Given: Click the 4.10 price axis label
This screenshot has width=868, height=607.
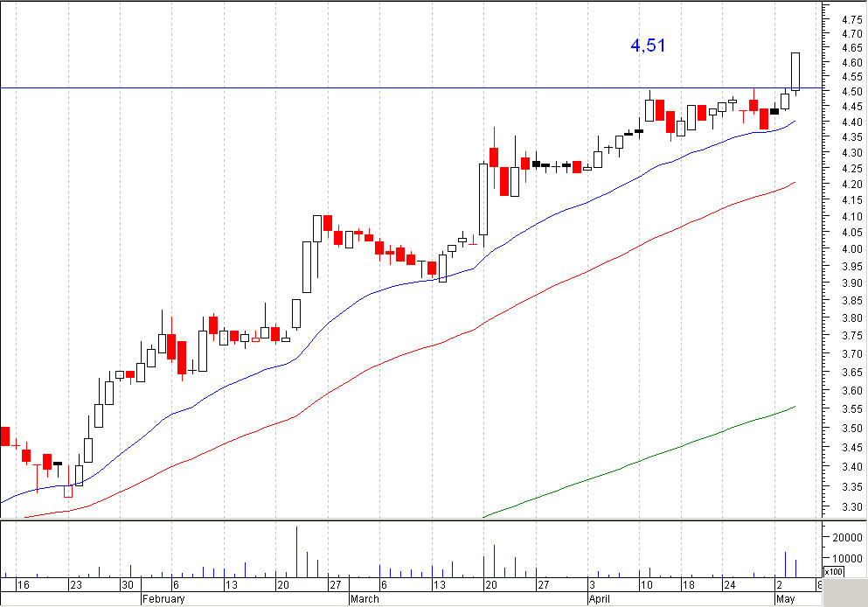Looking at the screenshot, I should 851,217.
